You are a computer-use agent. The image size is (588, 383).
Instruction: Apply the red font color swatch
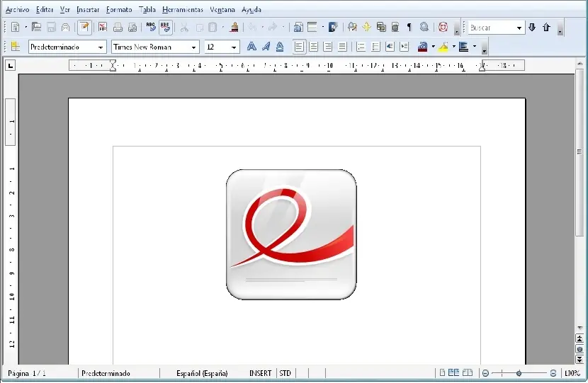coord(423,47)
